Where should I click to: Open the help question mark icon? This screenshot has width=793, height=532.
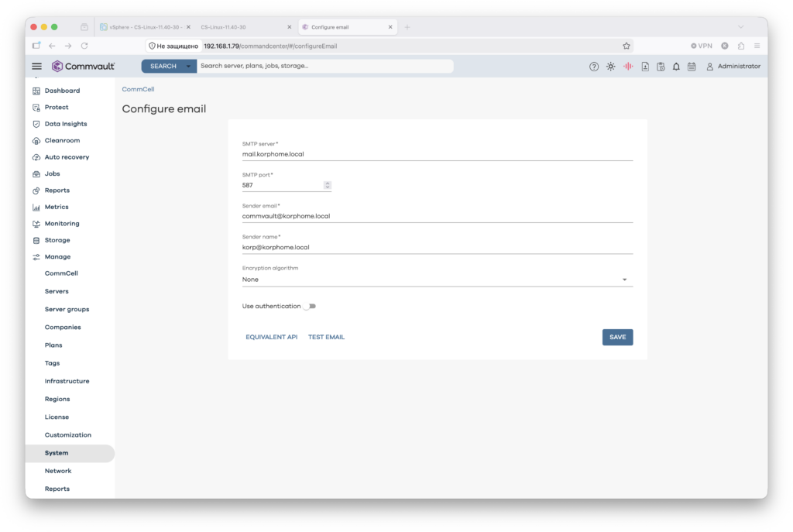[x=594, y=67]
